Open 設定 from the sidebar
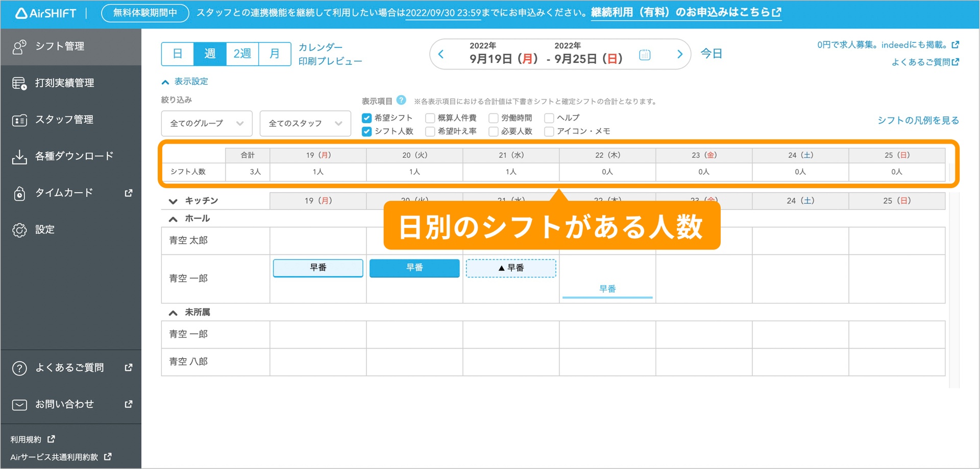The width and height of the screenshot is (980, 469). (x=45, y=229)
